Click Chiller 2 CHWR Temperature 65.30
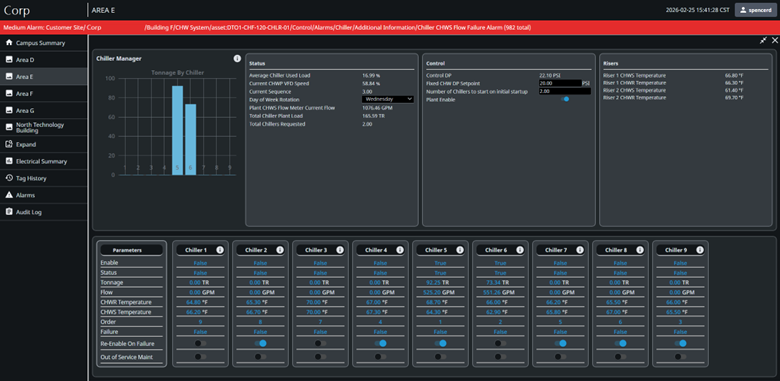This screenshot has height=381, width=780. 253,302
